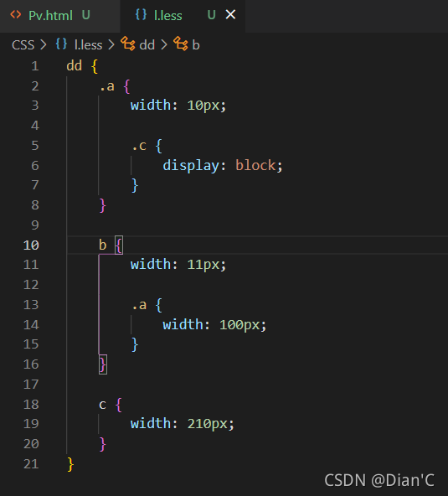This screenshot has width=448, height=496.
Task: Click the highlighted opening brace after b
Action: coord(119,245)
